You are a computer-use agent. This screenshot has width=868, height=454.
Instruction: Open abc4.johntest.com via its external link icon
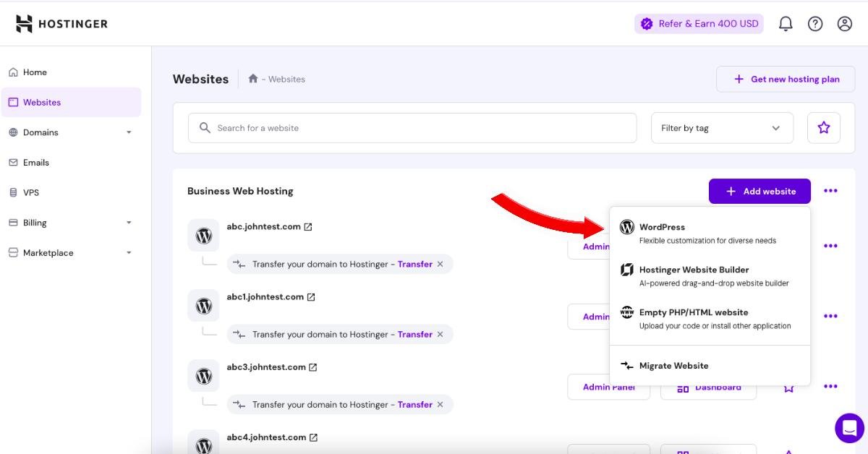[314, 437]
